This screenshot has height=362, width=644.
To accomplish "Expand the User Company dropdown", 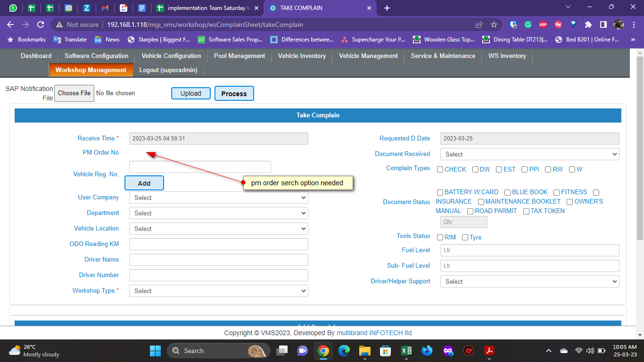I will click(218, 198).
